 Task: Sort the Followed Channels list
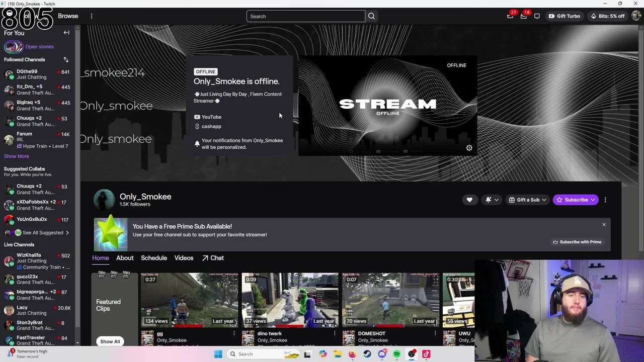coord(66,60)
